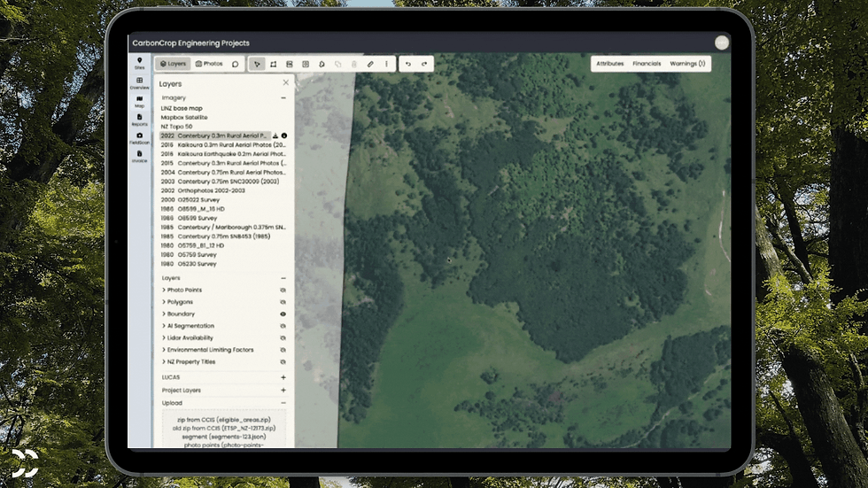Select the ruler measure tool
This screenshot has width=868, height=488.
[370, 64]
